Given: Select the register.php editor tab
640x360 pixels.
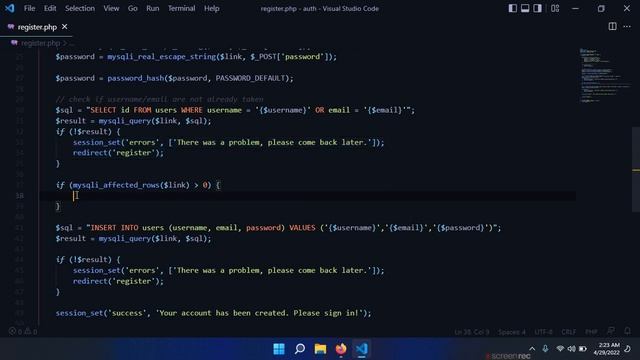Looking at the screenshot, I should click(37, 27).
